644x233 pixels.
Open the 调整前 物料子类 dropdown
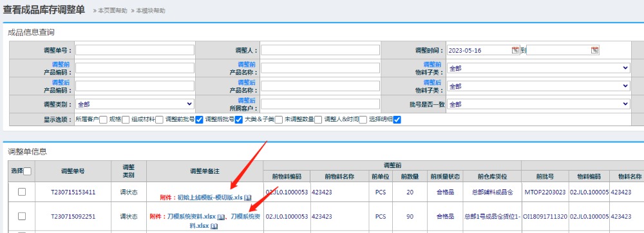(x=538, y=68)
